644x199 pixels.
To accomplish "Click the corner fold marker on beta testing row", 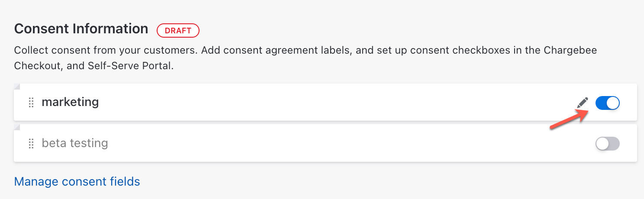I will click(x=17, y=127).
